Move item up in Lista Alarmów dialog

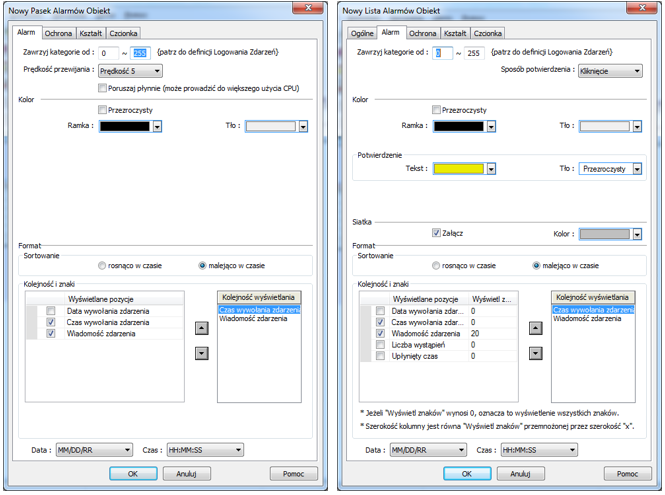tap(536, 328)
